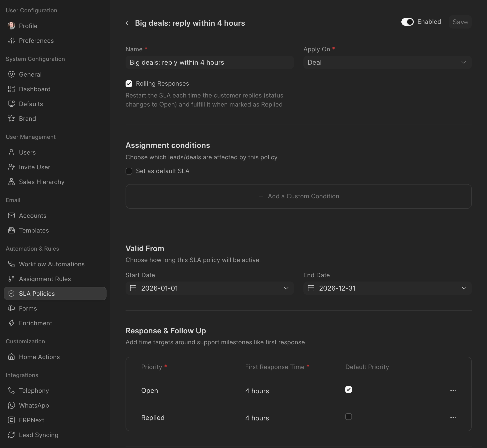Viewport: 487px width, 448px height.
Task: Go back using the left chevron arrow
Action: (x=127, y=23)
